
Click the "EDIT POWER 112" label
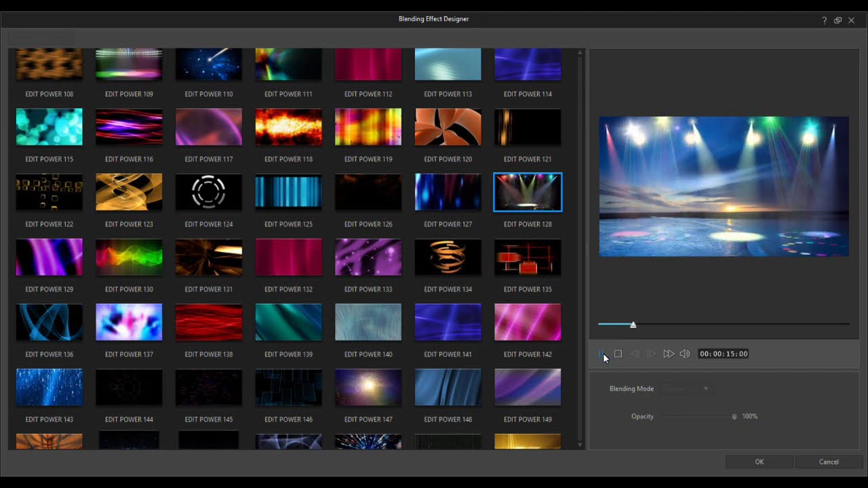click(368, 94)
